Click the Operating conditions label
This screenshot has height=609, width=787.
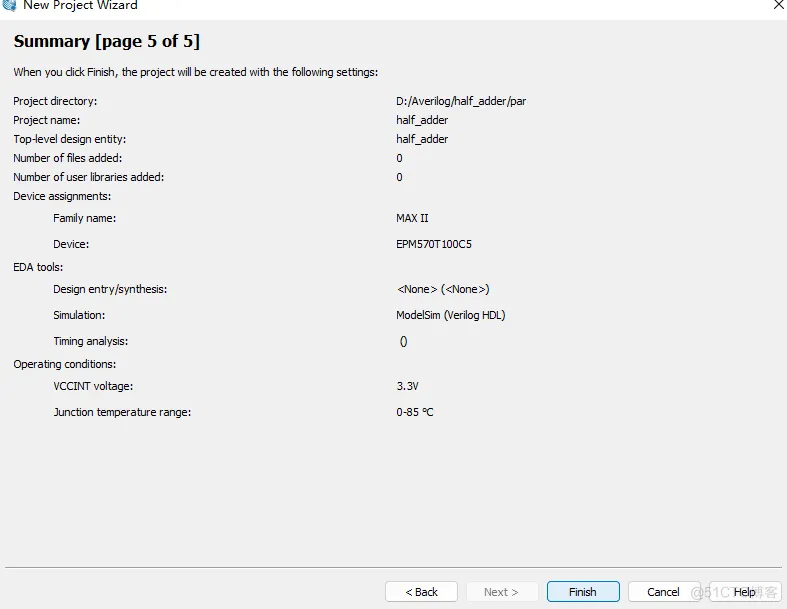64,364
